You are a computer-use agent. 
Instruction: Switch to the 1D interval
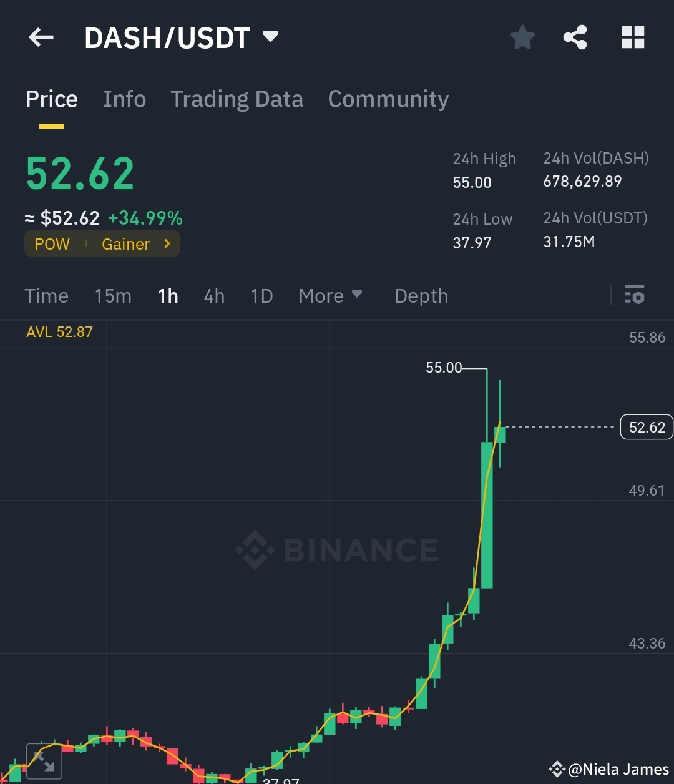261,296
